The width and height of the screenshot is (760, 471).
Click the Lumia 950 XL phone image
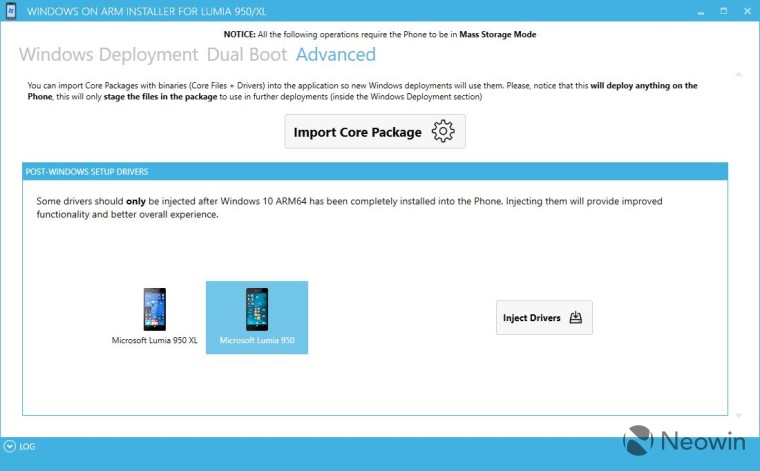pos(155,309)
